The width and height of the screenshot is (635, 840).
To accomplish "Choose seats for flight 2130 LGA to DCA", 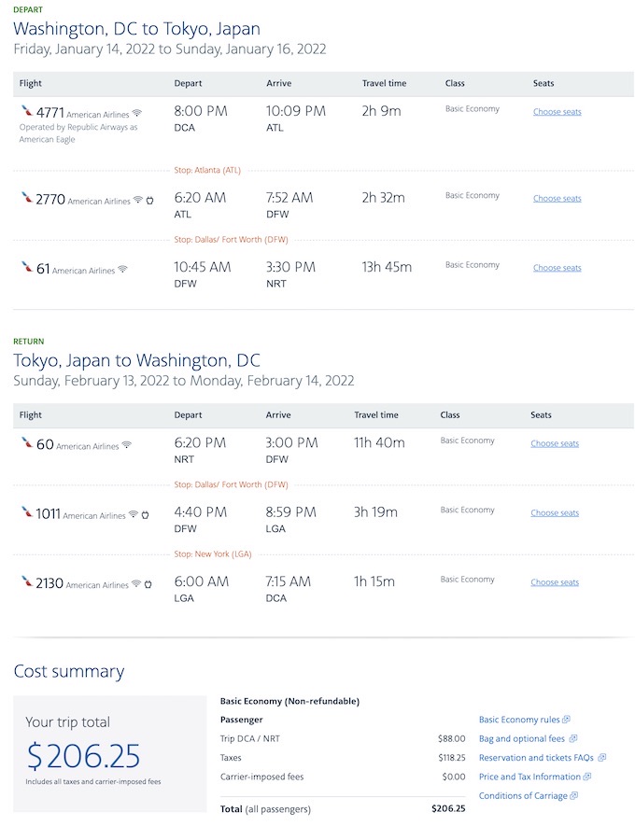I will click(x=555, y=582).
